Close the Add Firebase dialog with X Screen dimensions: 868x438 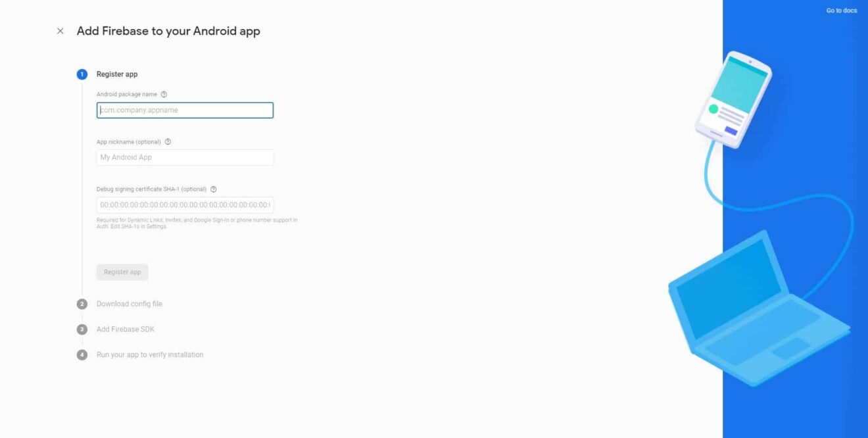[x=60, y=31]
